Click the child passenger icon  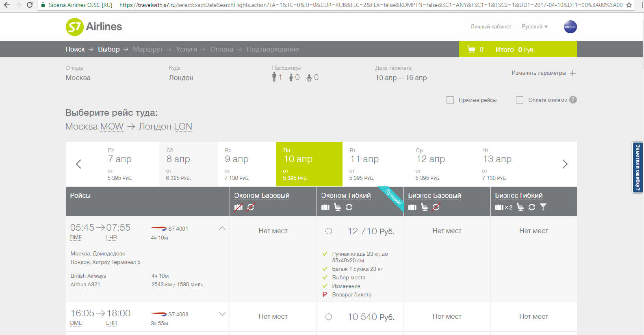click(x=291, y=78)
